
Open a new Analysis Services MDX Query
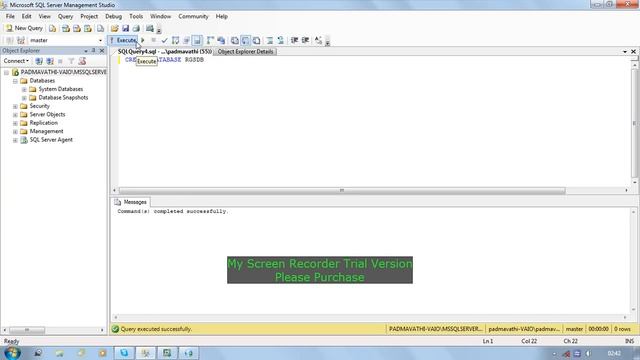pos(66,28)
